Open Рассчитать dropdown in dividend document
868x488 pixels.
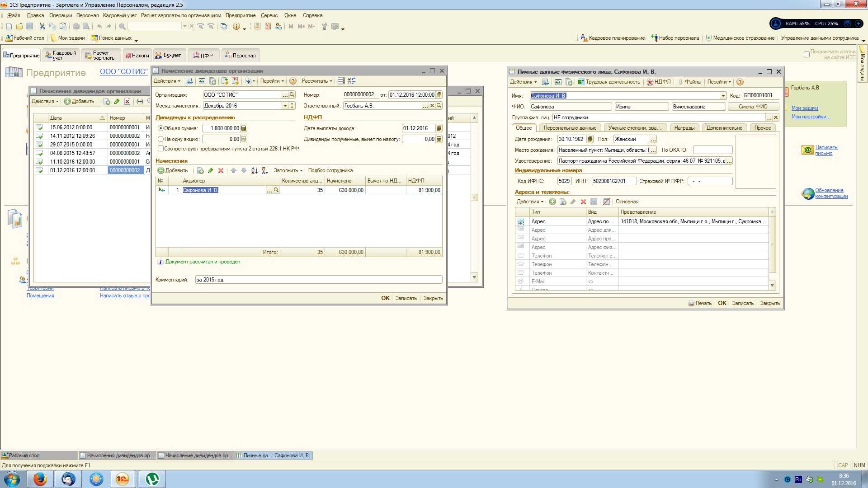pyautogui.click(x=317, y=81)
